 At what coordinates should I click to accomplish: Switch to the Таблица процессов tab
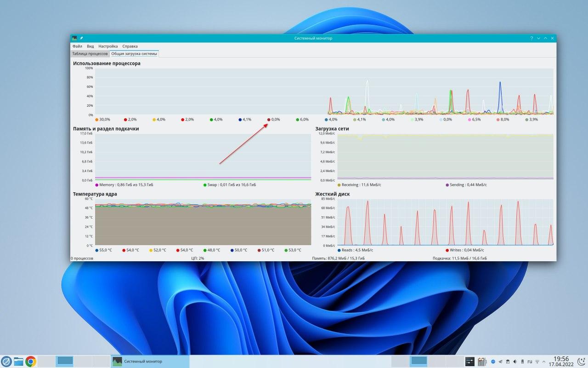coord(90,54)
